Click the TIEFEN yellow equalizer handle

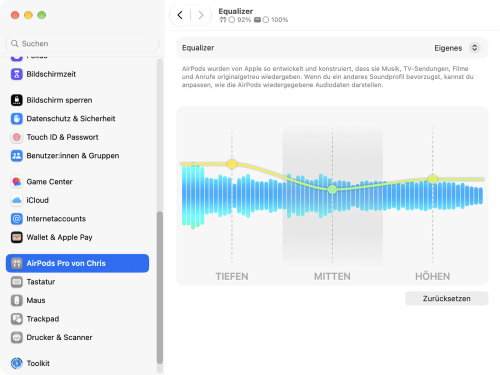[x=232, y=164]
